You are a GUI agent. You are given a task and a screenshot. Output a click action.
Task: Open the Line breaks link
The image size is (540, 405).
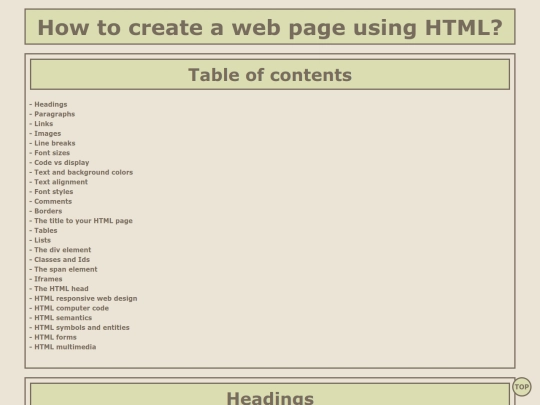(54, 143)
